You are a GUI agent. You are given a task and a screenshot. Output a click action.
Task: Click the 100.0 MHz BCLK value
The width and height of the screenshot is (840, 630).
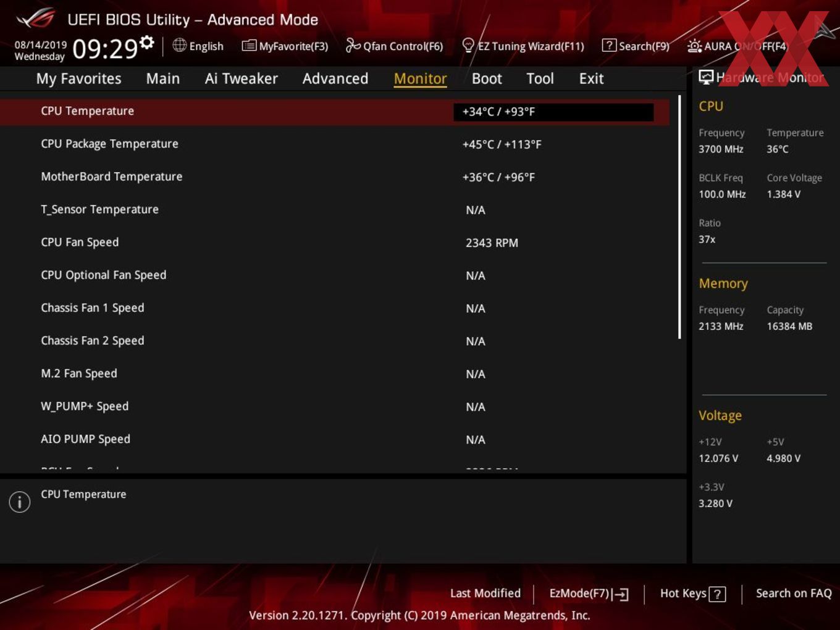coord(722,194)
